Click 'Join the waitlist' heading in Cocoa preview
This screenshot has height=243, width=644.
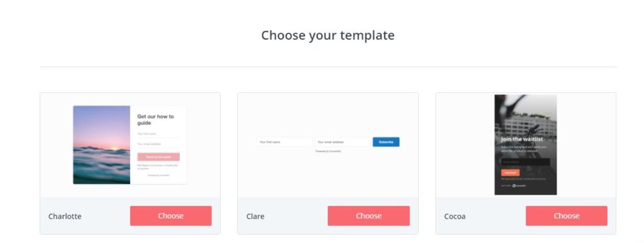[521, 139]
